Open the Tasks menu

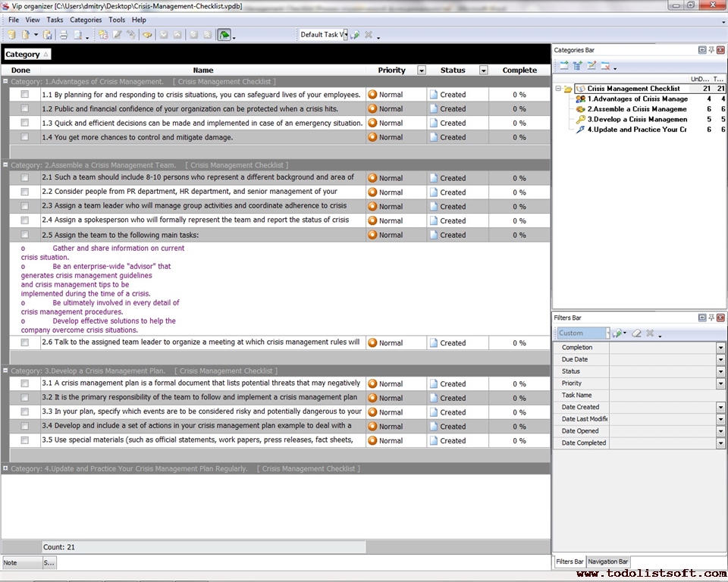55,20
